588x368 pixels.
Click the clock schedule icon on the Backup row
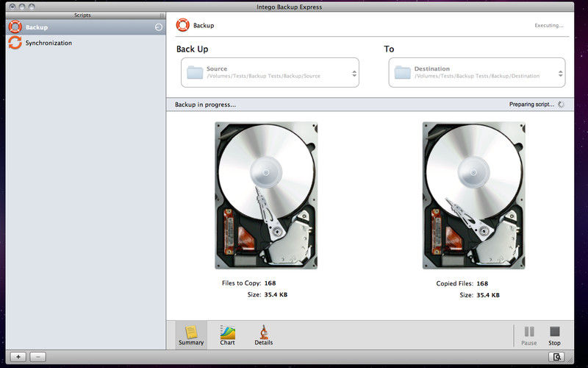(x=159, y=27)
